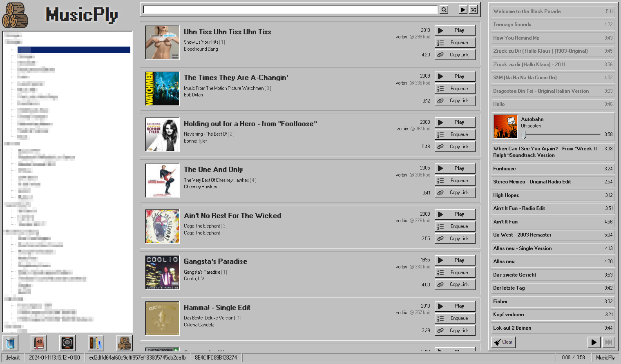Select Funhouse in the playlist queue
621x364 pixels.
pyautogui.click(x=553, y=169)
